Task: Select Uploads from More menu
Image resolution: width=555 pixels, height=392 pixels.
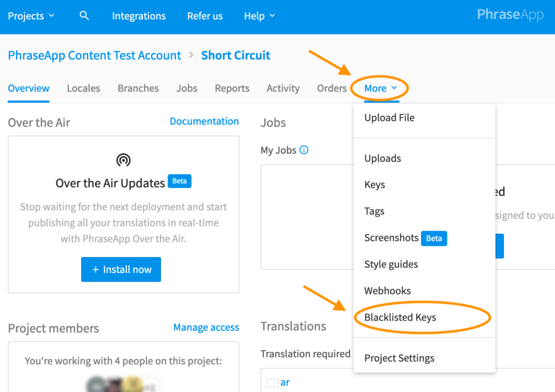Action: (x=424, y=158)
